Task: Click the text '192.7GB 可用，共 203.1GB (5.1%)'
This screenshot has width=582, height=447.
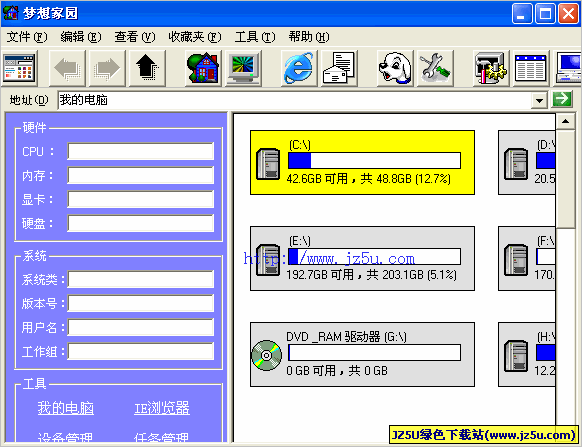Action: point(372,275)
